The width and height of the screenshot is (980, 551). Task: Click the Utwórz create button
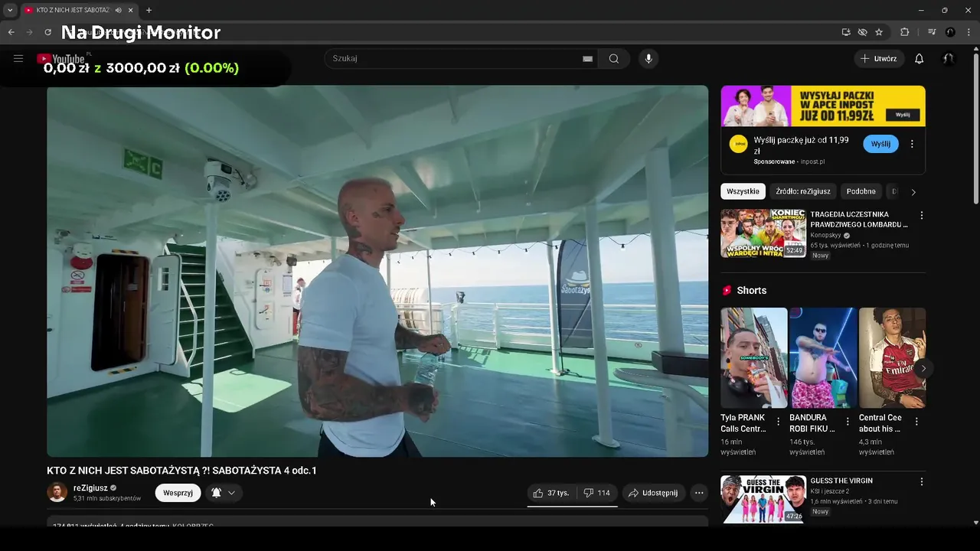pos(879,59)
